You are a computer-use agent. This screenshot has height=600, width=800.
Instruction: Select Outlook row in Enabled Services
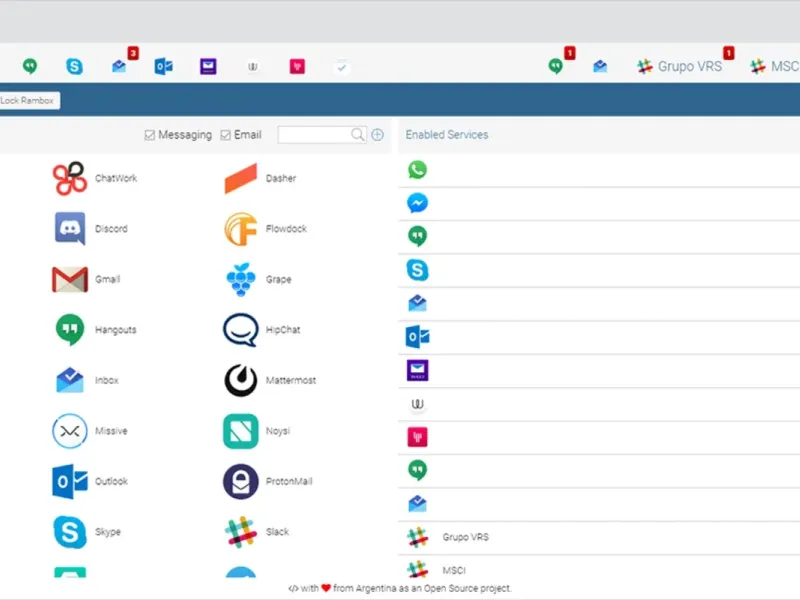pos(599,337)
